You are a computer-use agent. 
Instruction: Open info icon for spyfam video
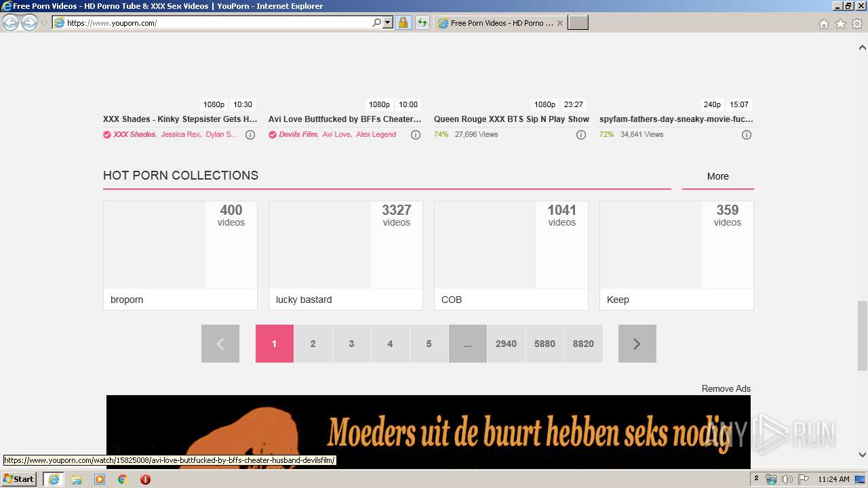click(747, 135)
